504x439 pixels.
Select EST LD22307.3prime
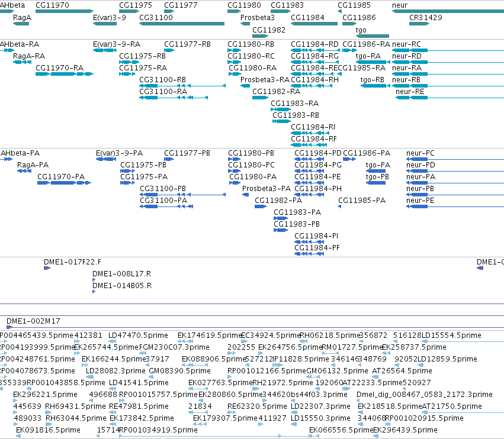pyautogui.click(x=294, y=412)
